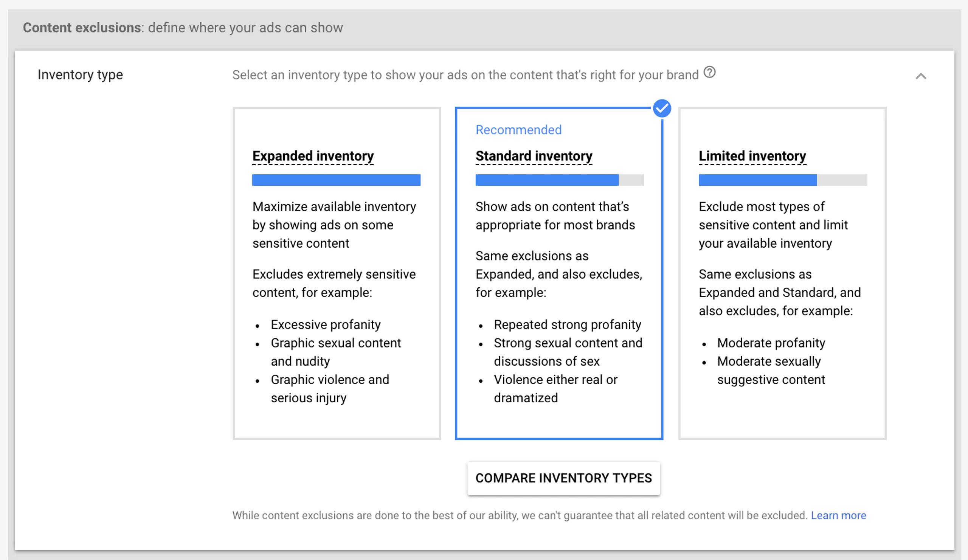
Task: Click the Recommended label
Action: pos(518,130)
